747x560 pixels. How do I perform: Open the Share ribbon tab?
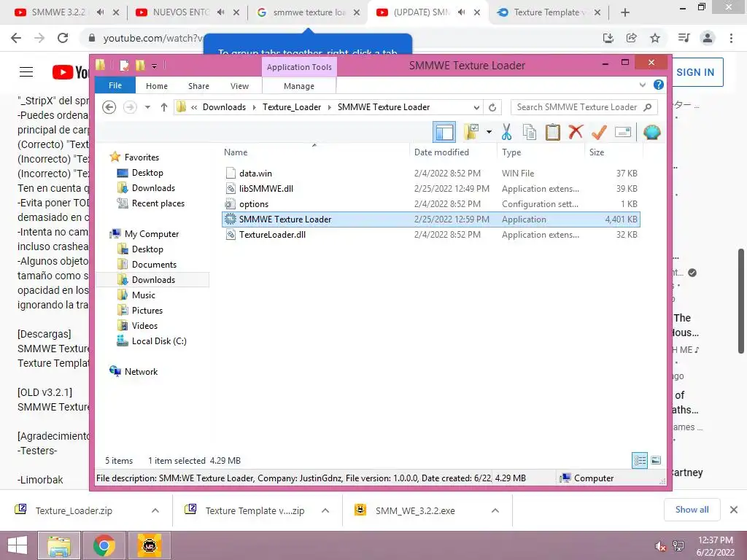click(198, 86)
